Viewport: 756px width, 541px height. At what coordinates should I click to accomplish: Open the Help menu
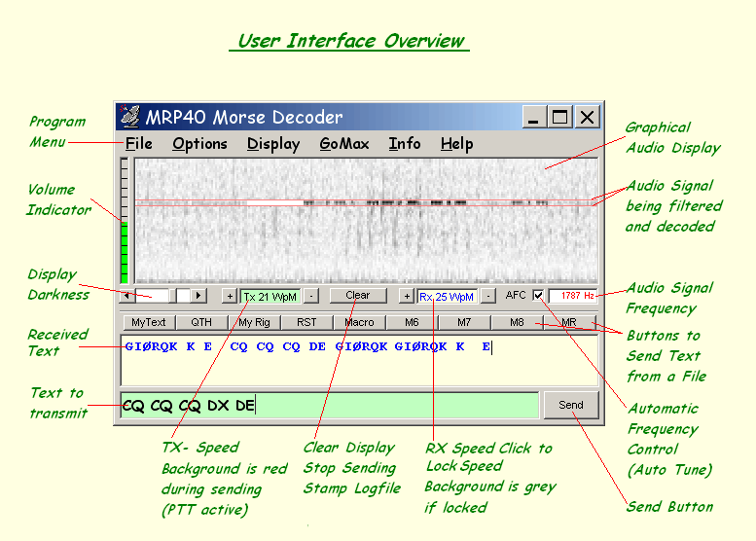click(456, 144)
